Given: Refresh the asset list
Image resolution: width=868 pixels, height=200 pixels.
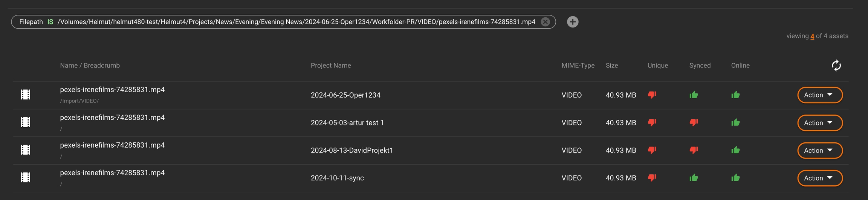Looking at the screenshot, I should pyautogui.click(x=836, y=66).
